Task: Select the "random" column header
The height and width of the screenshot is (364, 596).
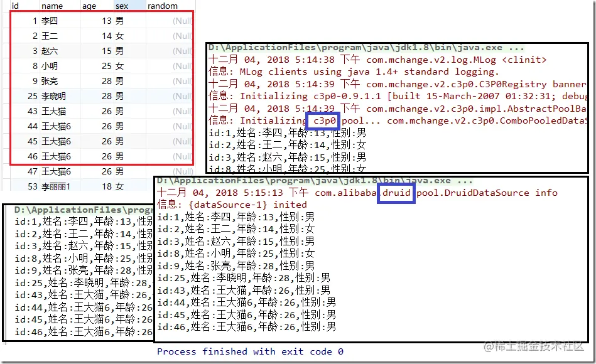Action: 163,6
